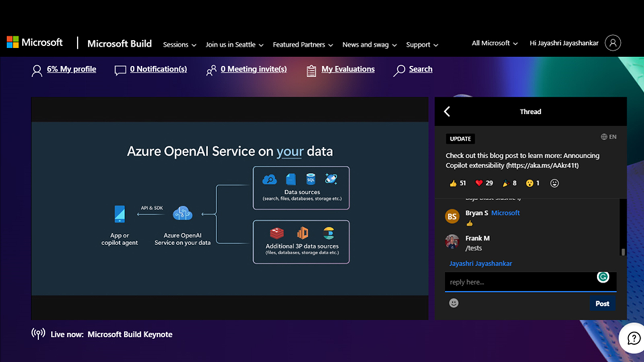Click Bryan S's thumbs up reply emoji

(469, 224)
